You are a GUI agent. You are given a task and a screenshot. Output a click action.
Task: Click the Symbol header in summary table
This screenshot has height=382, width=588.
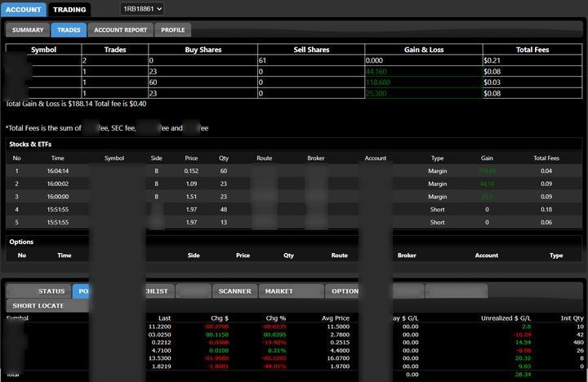point(43,50)
